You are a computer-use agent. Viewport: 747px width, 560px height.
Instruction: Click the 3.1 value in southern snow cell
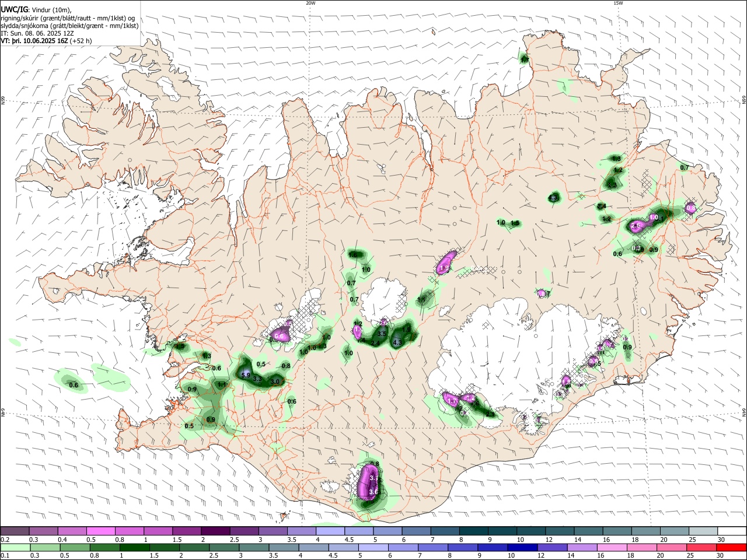[x=375, y=478]
